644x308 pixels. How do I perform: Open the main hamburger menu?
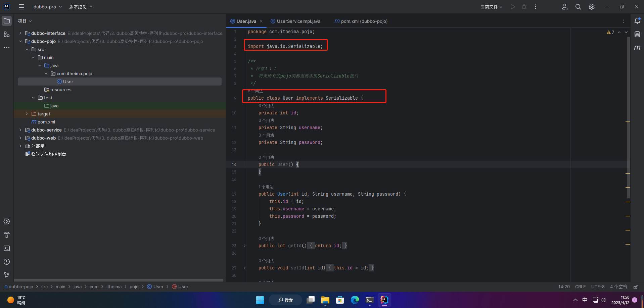pyautogui.click(x=21, y=7)
